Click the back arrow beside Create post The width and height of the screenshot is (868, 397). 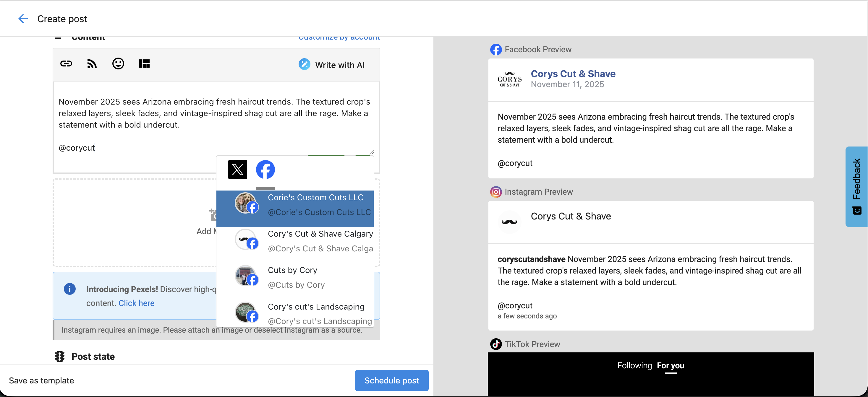coord(23,19)
